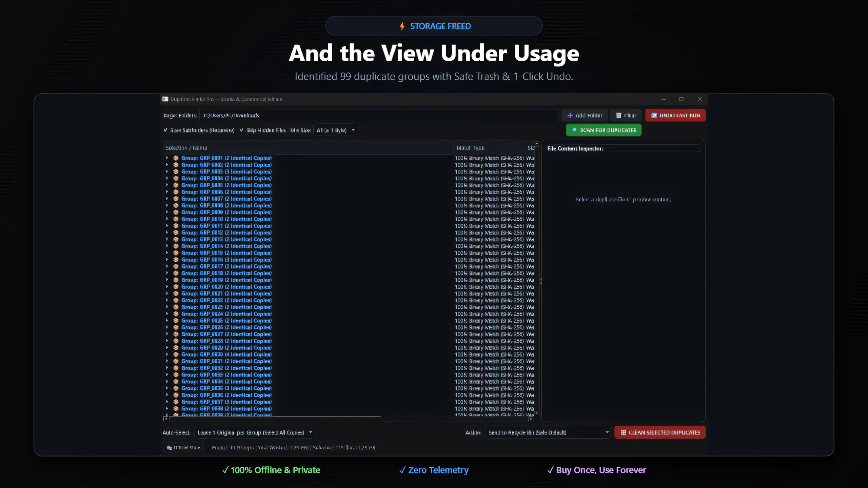Open the Min Size dropdown
This screenshot has width=868, height=488.
click(335, 130)
